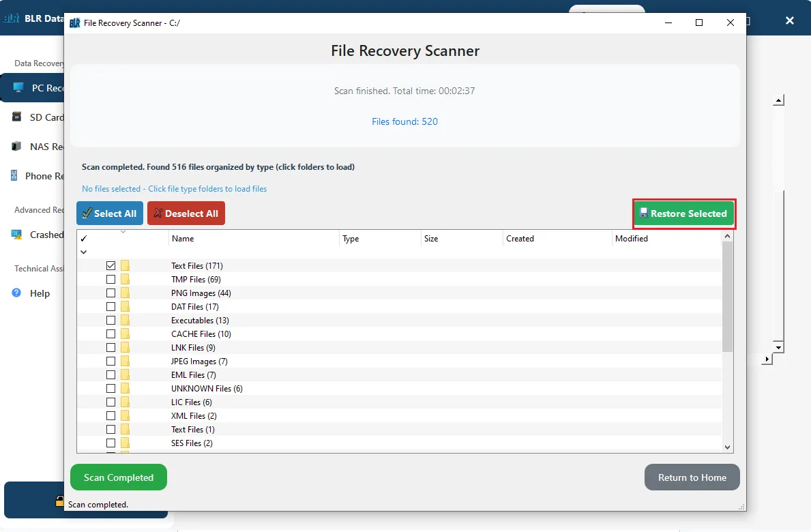Open the Text Files (171) folder icon
811x532 pixels.
click(x=125, y=265)
